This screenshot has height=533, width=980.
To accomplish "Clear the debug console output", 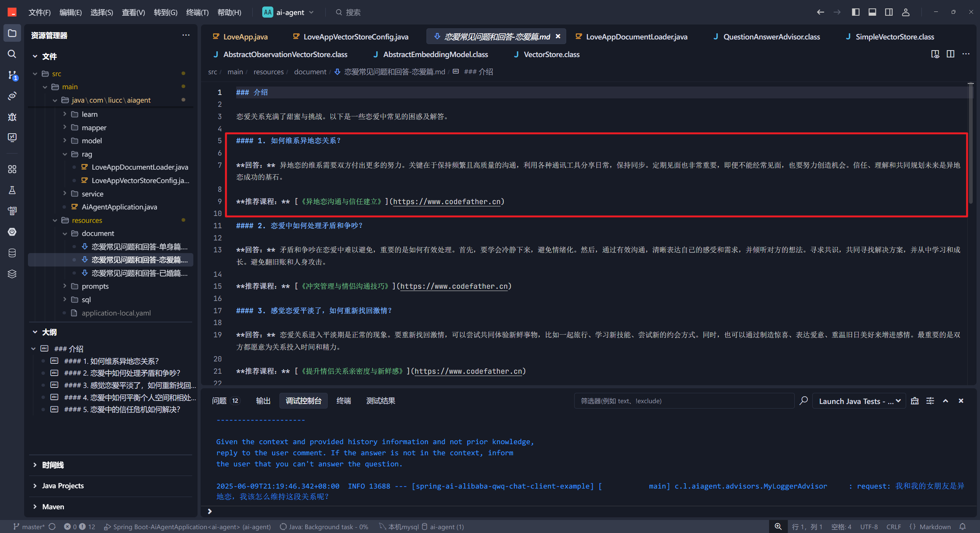I will click(915, 401).
